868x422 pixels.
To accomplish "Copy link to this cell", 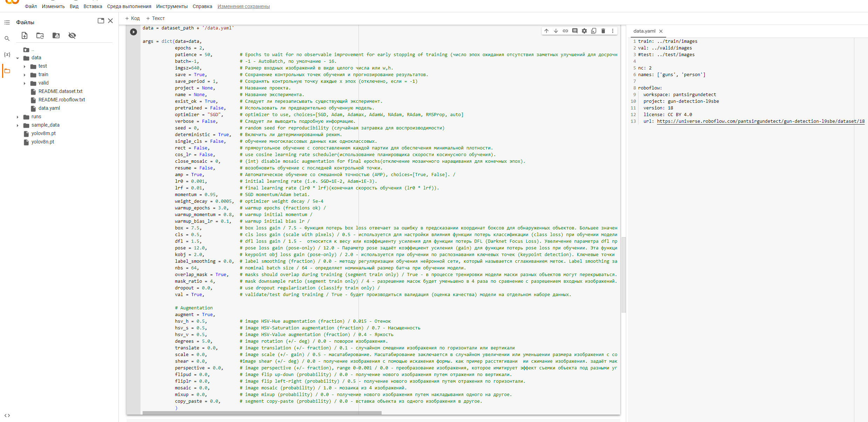I will click(565, 31).
